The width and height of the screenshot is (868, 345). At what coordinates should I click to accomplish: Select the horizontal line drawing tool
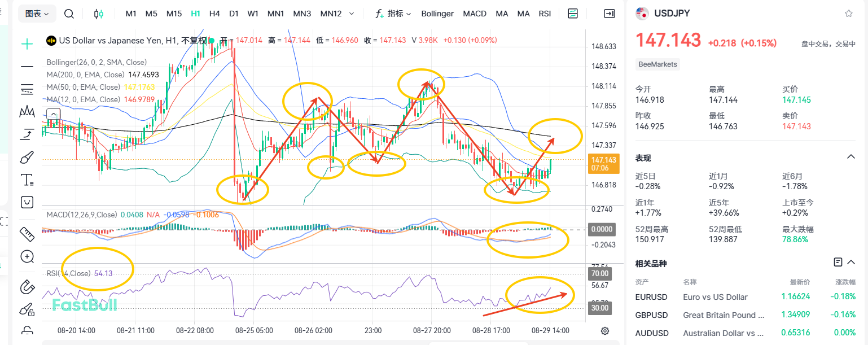tap(27, 67)
